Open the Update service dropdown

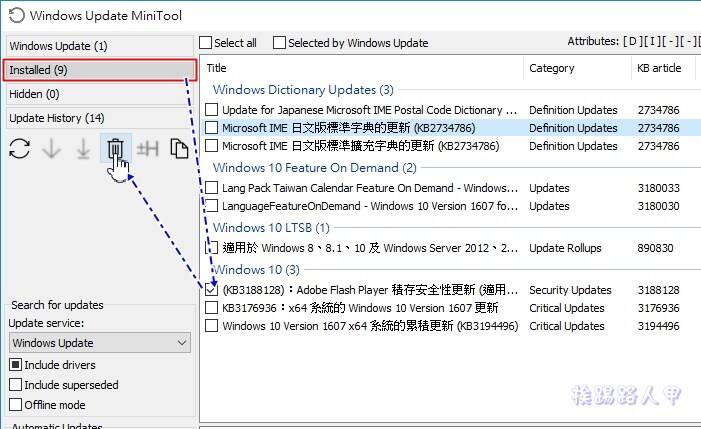coord(100,343)
